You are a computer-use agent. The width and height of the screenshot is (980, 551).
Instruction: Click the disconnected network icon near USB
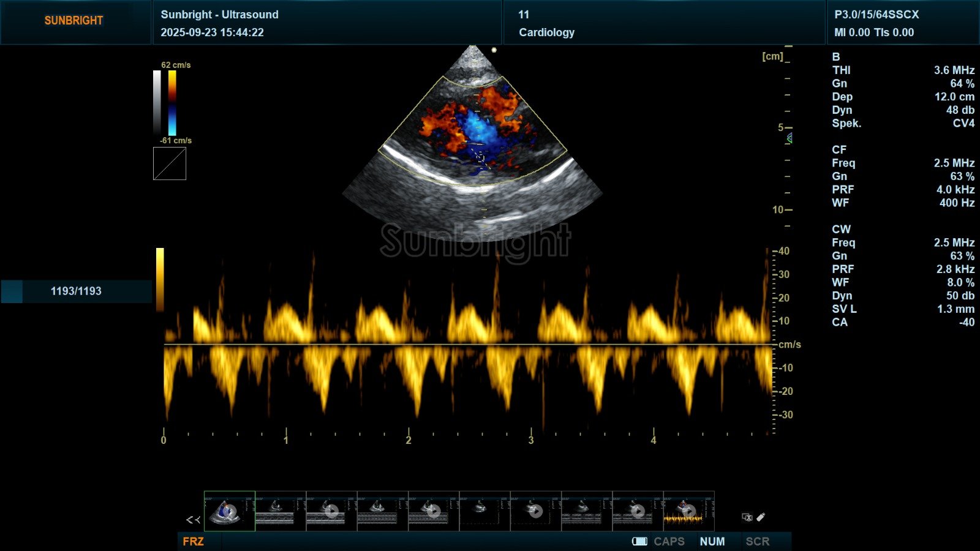point(747,517)
